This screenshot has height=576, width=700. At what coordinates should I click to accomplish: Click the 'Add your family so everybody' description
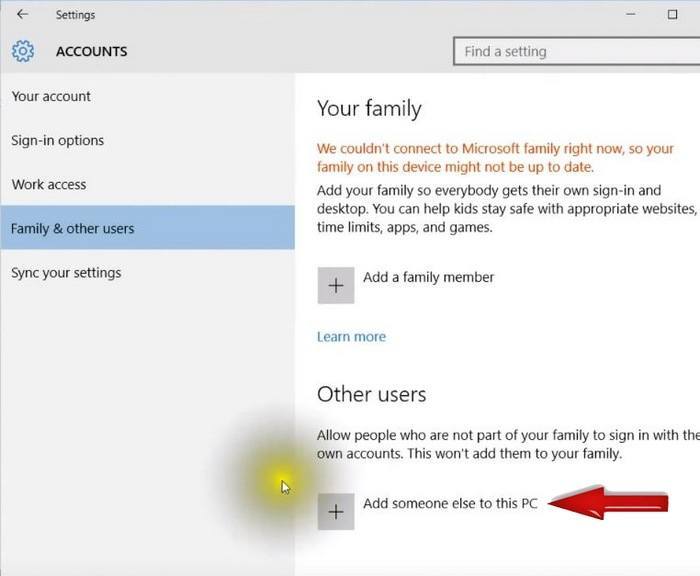click(x=507, y=209)
